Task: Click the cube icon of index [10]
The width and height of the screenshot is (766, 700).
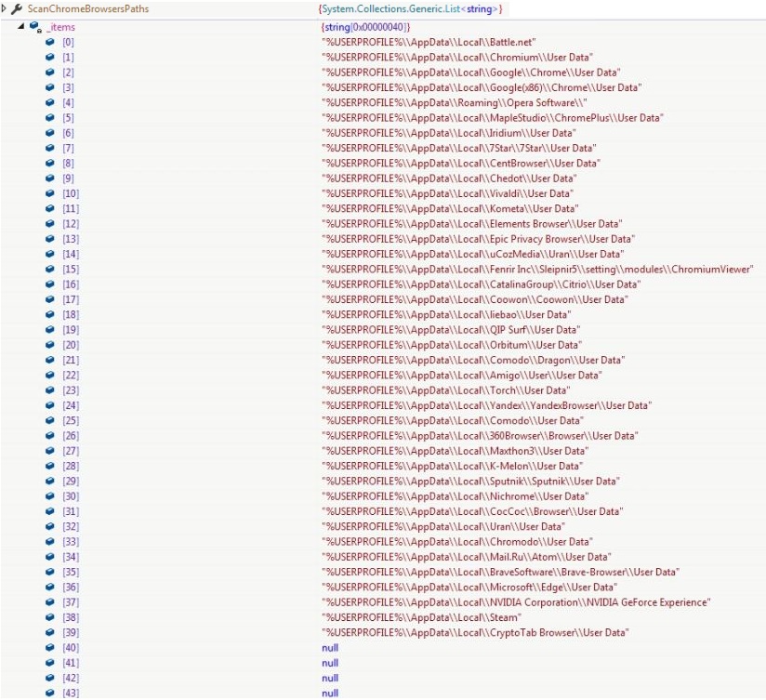Action: pyautogui.click(x=50, y=193)
